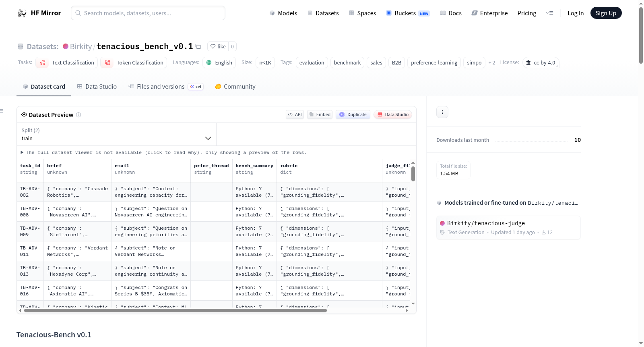Screen dimensions: 644x347
Task: Click the English language globe icon
Action: (x=209, y=62)
